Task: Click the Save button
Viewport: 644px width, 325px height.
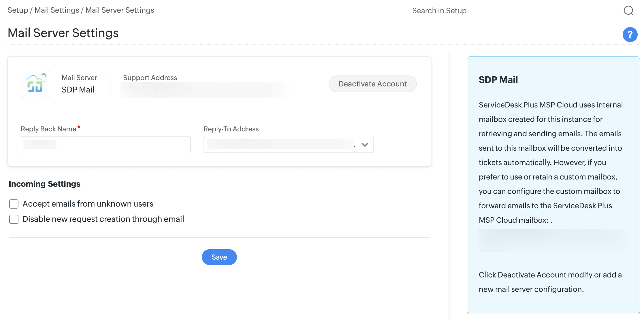Action: click(x=219, y=257)
